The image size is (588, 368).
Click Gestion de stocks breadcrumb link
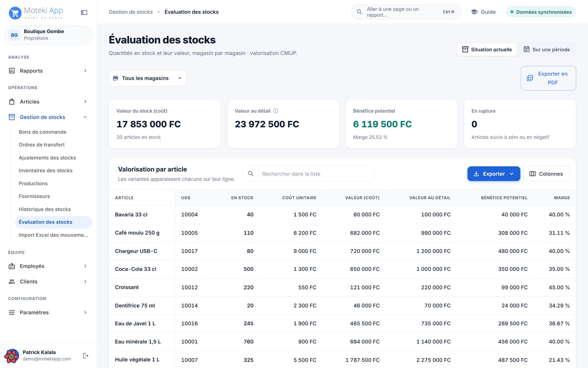pos(131,12)
